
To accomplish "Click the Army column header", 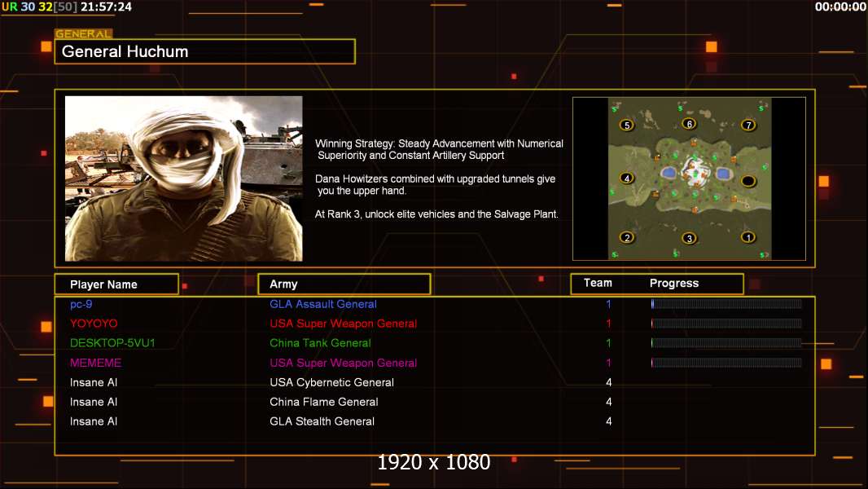I will (344, 284).
